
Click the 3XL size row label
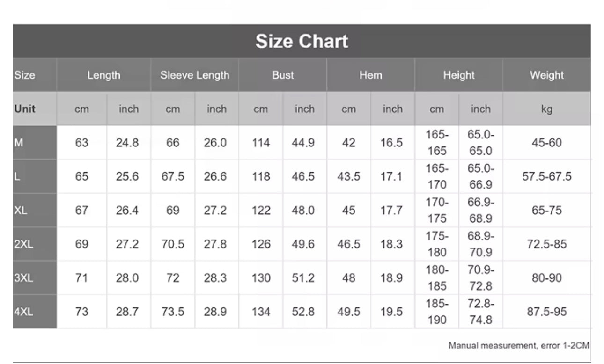coord(23,277)
